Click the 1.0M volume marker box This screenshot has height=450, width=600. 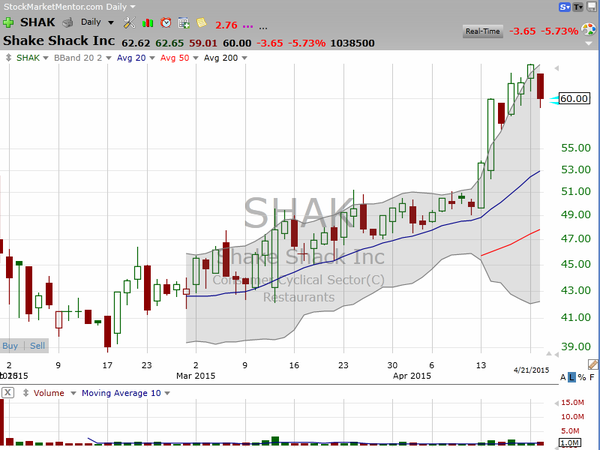(x=570, y=443)
